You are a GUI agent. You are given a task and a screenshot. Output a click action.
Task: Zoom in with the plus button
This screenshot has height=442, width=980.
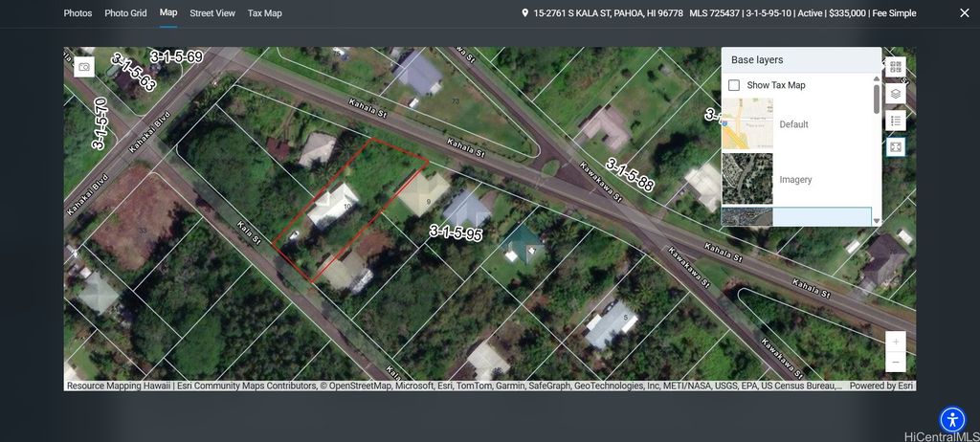click(x=896, y=342)
